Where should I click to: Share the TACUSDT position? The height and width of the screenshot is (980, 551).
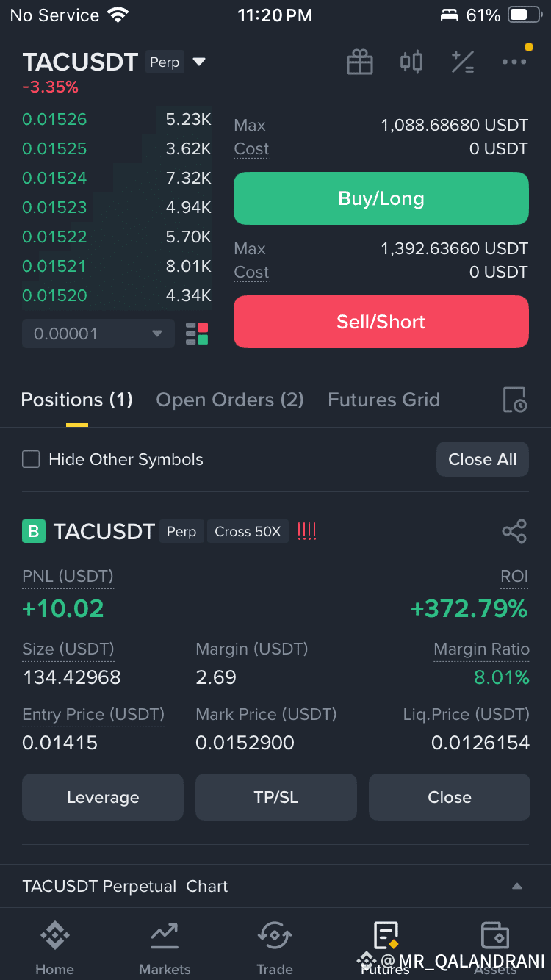pos(514,531)
